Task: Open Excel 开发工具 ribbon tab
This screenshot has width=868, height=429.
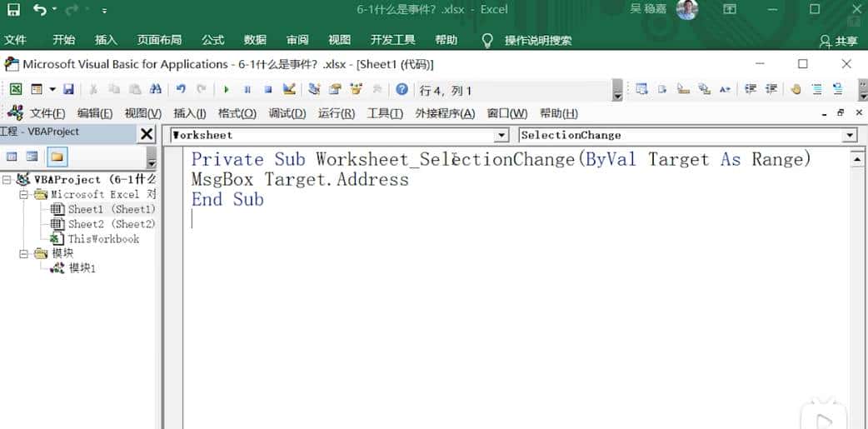Action: (x=392, y=40)
